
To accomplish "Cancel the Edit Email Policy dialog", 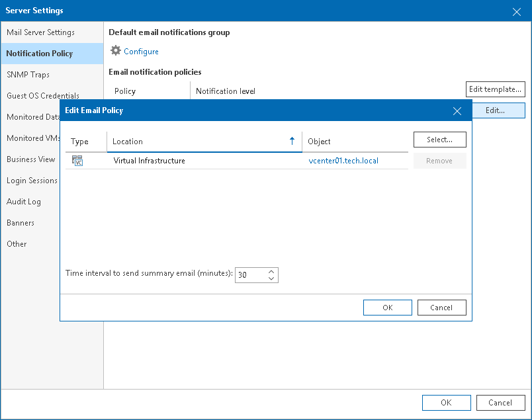I will coord(441,307).
